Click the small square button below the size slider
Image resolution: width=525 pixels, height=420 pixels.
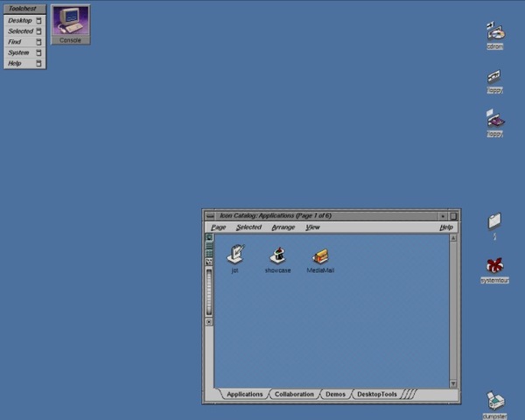click(209, 322)
